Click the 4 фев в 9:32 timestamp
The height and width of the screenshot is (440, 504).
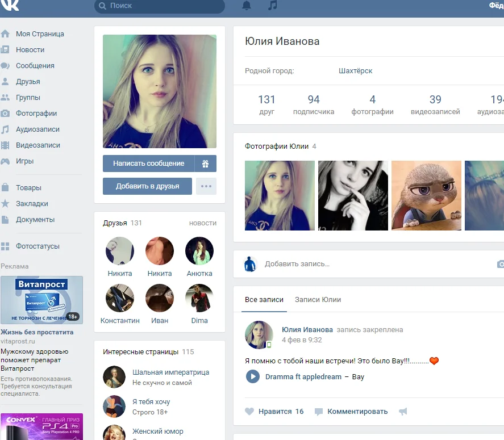302,340
